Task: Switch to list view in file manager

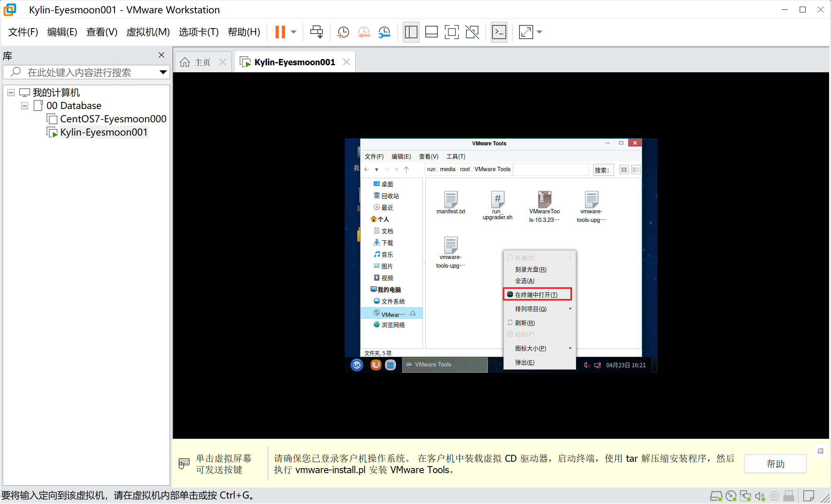Action: [636, 170]
